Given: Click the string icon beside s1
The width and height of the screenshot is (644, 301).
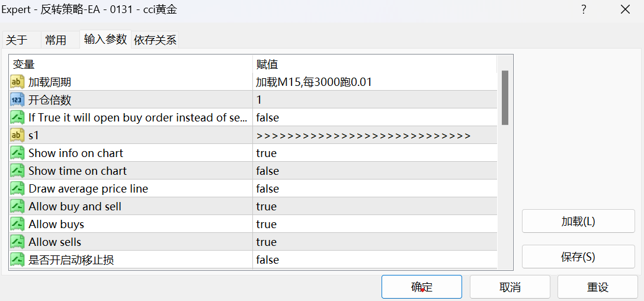Looking at the screenshot, I should (17, 135).
